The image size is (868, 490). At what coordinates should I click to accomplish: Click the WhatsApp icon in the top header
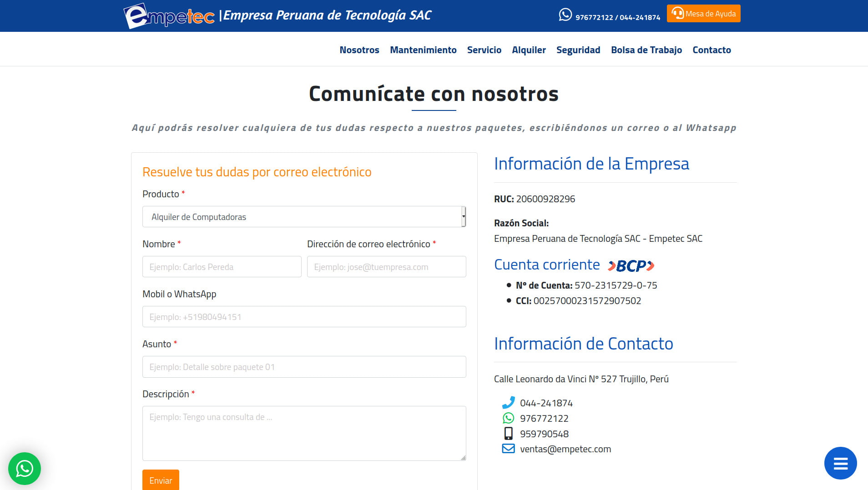(x=565, y=15)
